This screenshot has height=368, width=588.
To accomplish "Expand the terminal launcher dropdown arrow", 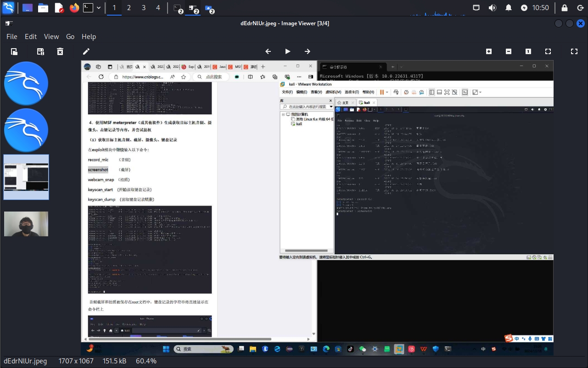I will tap(98, 8).
